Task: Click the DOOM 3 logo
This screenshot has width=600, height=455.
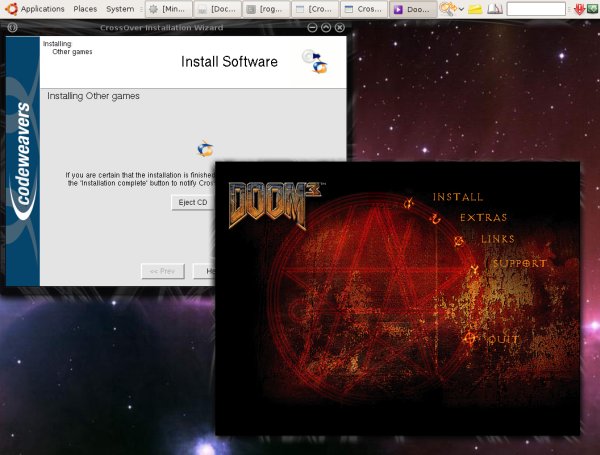Action: 274,205
